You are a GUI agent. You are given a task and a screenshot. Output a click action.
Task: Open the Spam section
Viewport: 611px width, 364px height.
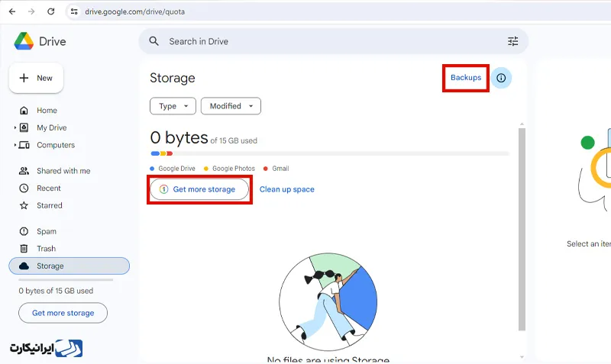click(x=47, y=232)
